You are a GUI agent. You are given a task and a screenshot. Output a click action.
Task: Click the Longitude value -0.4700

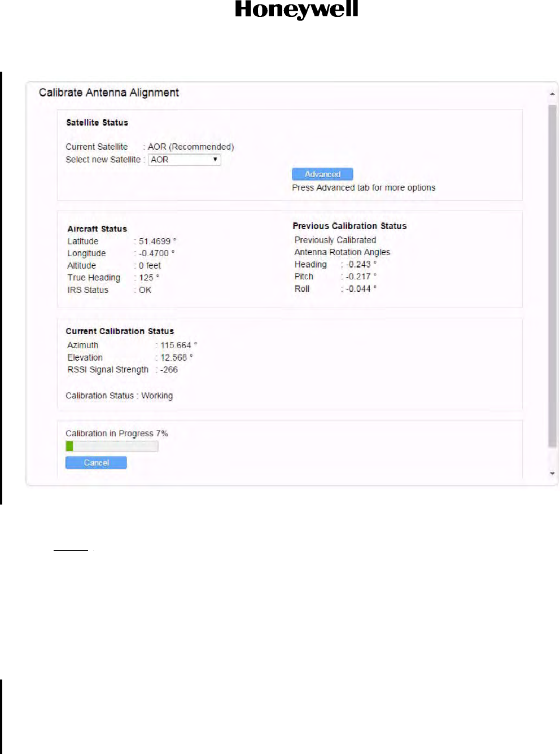[156, 253]
